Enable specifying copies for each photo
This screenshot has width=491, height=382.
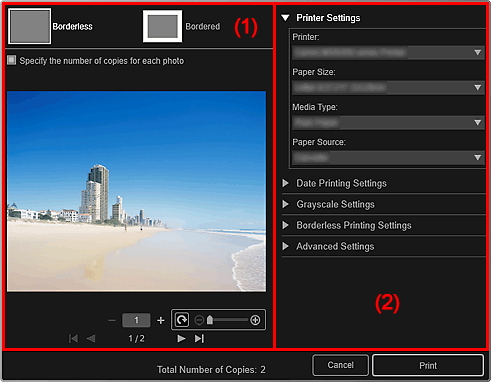click(x=12, y=60)
